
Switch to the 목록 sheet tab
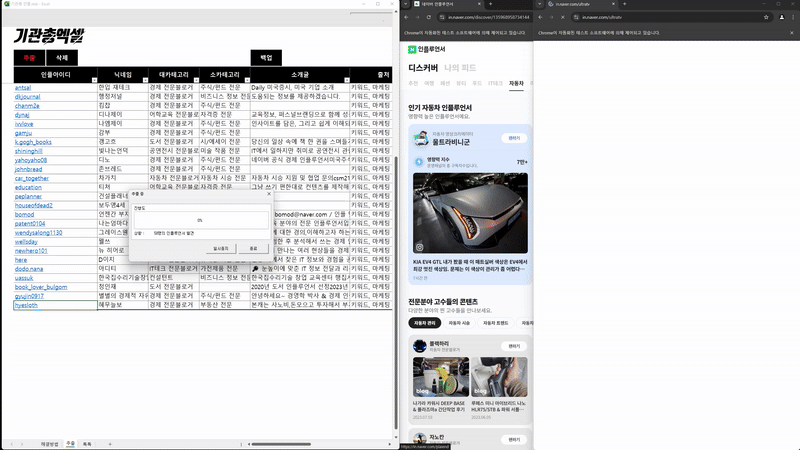coord(87,444)
